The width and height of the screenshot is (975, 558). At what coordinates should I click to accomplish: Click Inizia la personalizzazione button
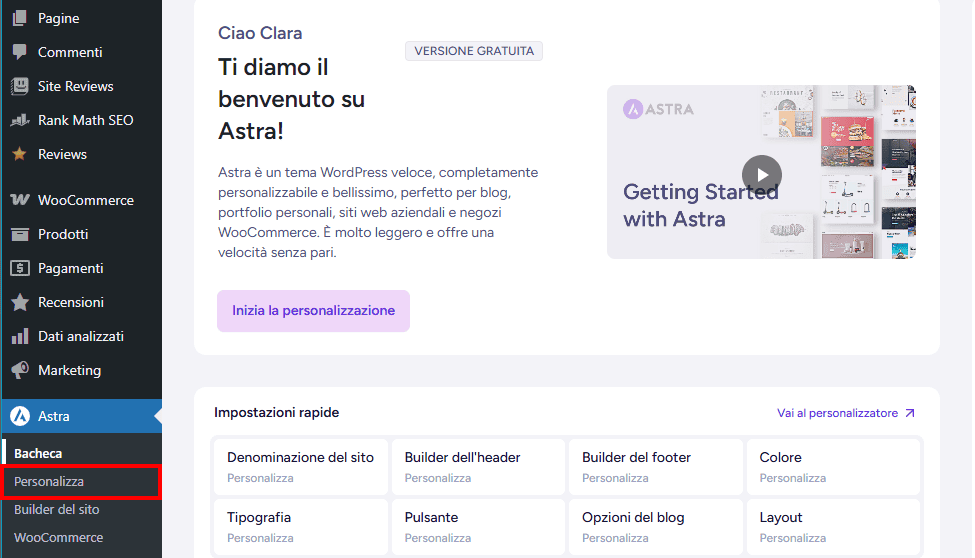click(x=313, y=310)
